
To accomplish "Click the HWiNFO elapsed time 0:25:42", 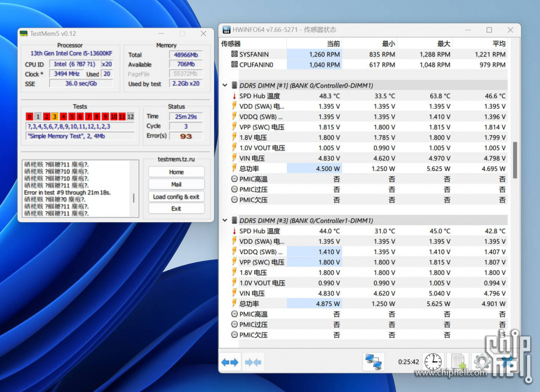I will point(408,362).
